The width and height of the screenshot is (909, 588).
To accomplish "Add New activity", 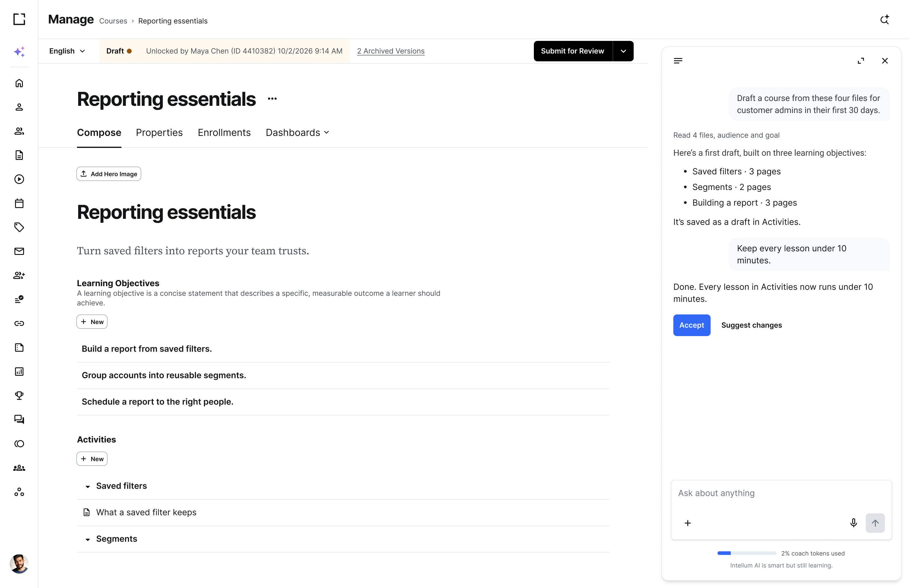I will 92,459.
